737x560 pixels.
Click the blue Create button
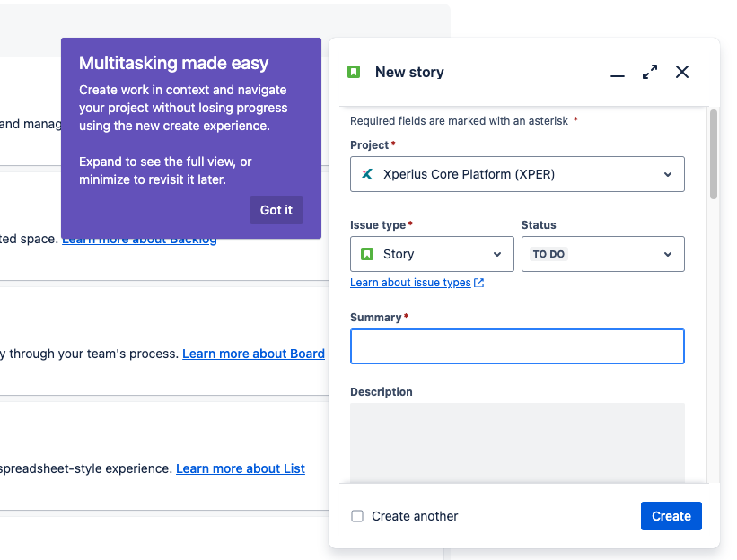click(x=671, y=516)
